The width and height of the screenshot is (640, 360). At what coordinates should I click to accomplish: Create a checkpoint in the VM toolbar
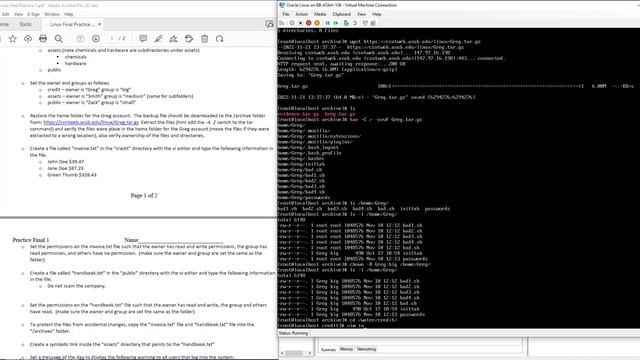click(346, 23)
